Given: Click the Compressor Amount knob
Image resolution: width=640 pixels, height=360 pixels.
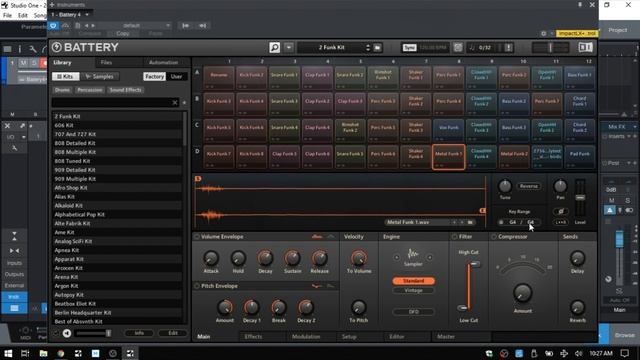Looking at the screenshot, I should (x=522, y=293).
